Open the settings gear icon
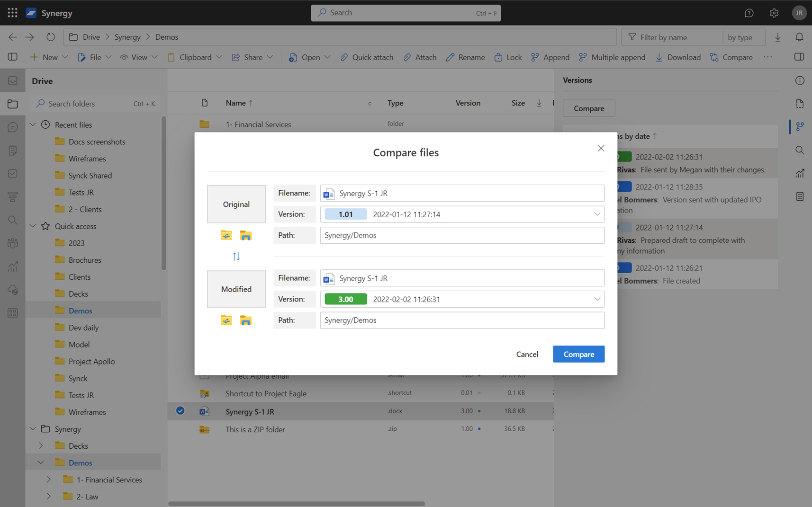Viewport: 812px width, 507px height. 774,13
